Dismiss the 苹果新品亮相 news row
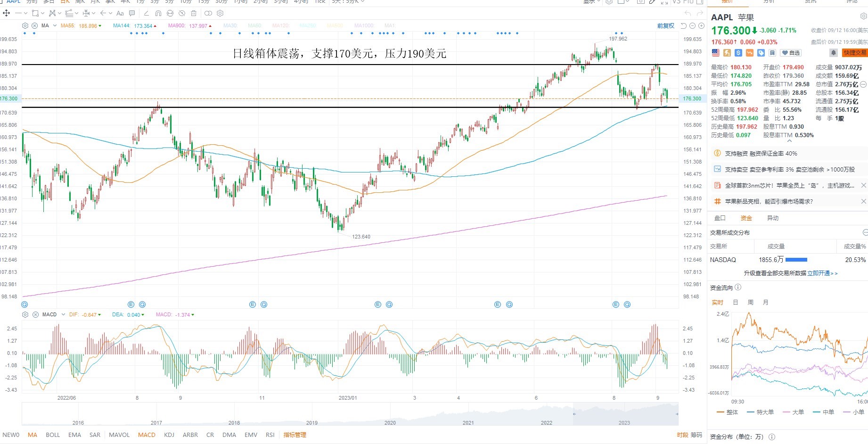Screen dimensions: 868x444 tap(863, 201)
